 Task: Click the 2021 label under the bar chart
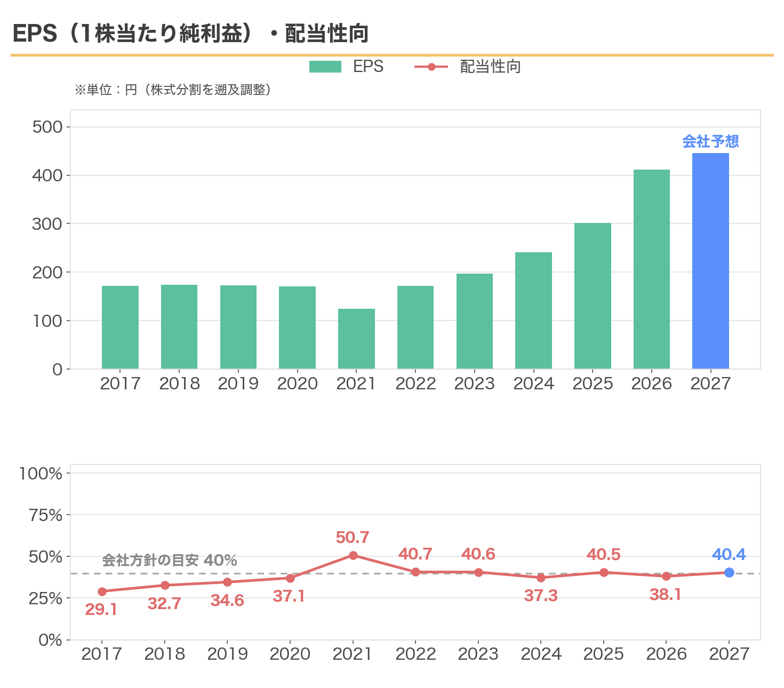pyautogui.click(x=356, y=383)
